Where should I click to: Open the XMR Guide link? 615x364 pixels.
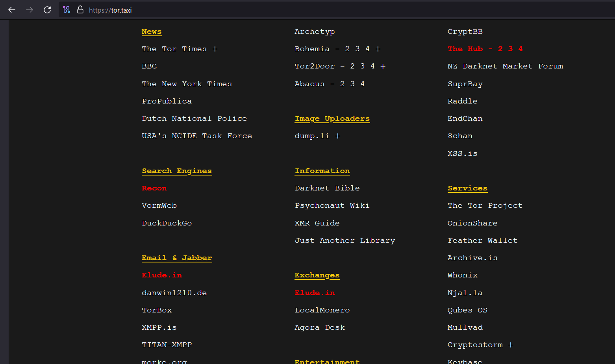317,223
